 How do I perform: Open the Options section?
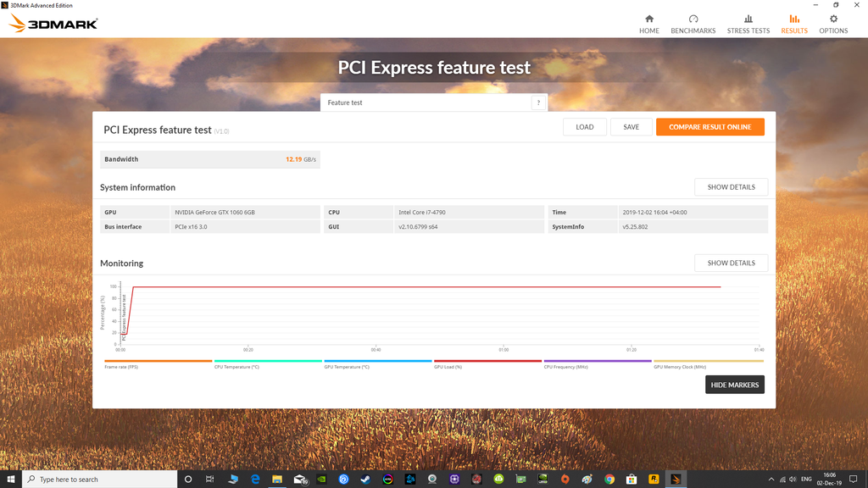click(833, 25)
